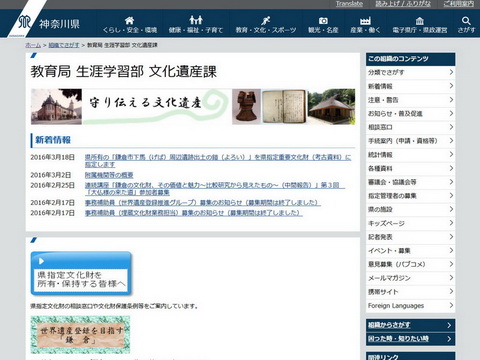Expand 相談窓口 sidebar chevron
The image size is (480, 360).
[x=451, y=127]
